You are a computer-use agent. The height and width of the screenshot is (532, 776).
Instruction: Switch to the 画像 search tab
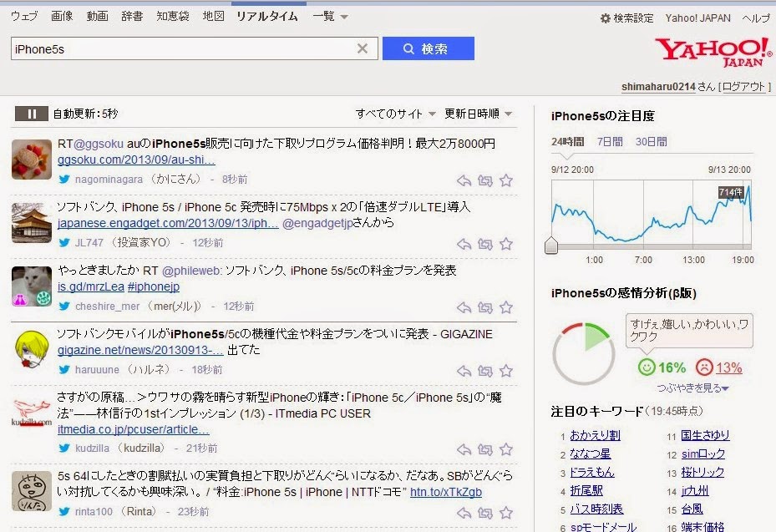pos(62,17)
